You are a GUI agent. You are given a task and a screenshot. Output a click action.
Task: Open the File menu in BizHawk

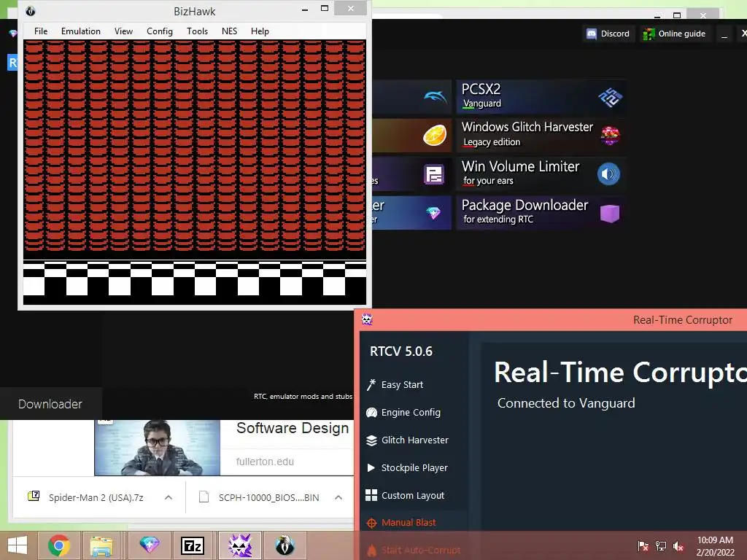tap(41, 31)
